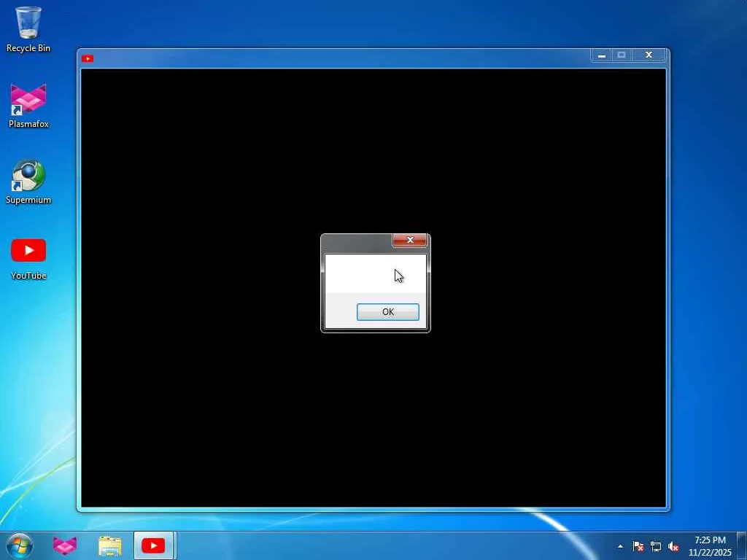Show hidden system tray icons

[x=620, y=546]
